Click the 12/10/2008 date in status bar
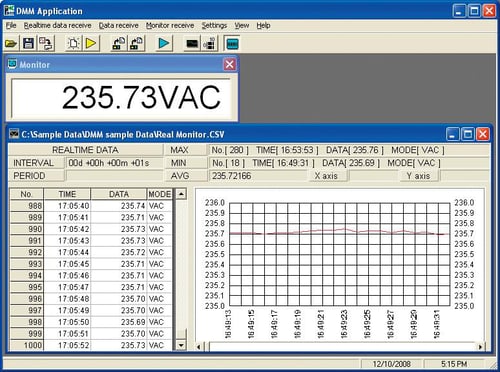Screen dimensions: 500x372 click(392, 364)
